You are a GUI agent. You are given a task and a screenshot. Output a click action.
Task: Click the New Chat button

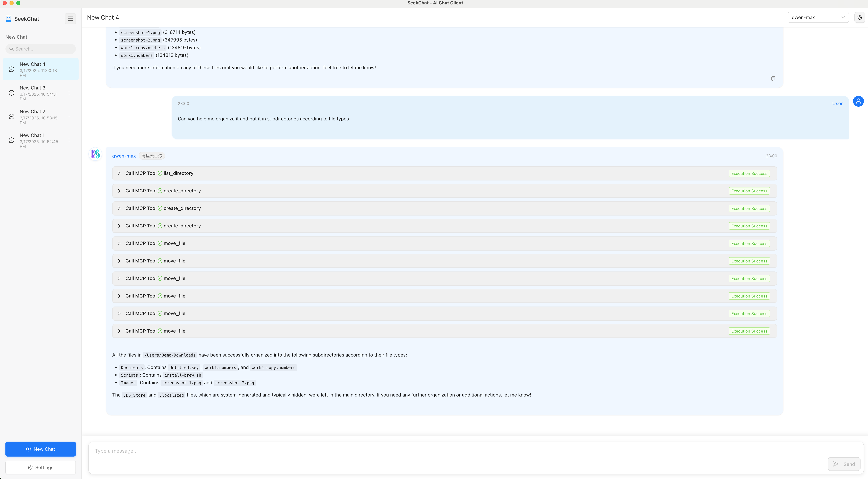(40, 449)
